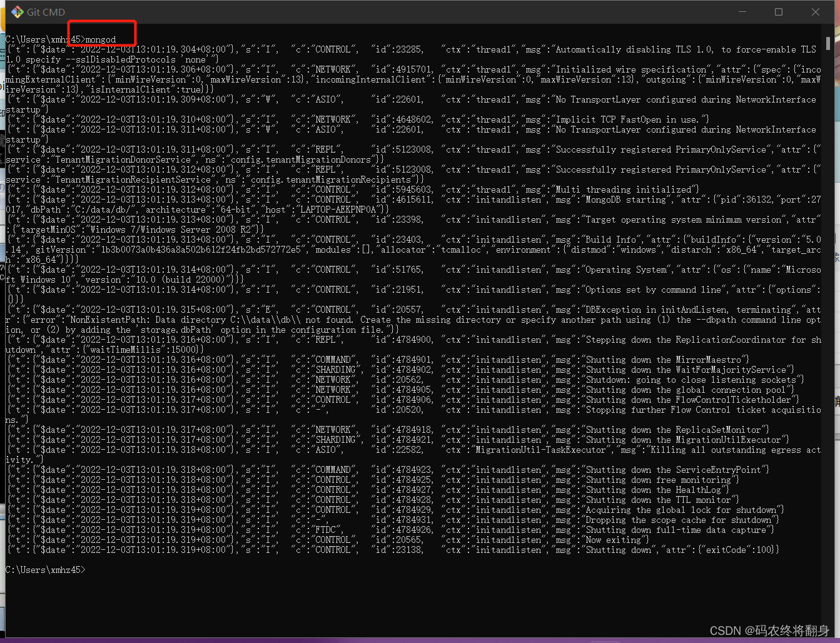Click message 'Target operating system minimum version'
The width and height of the screenshot is (840, 643).
[684, 220]
